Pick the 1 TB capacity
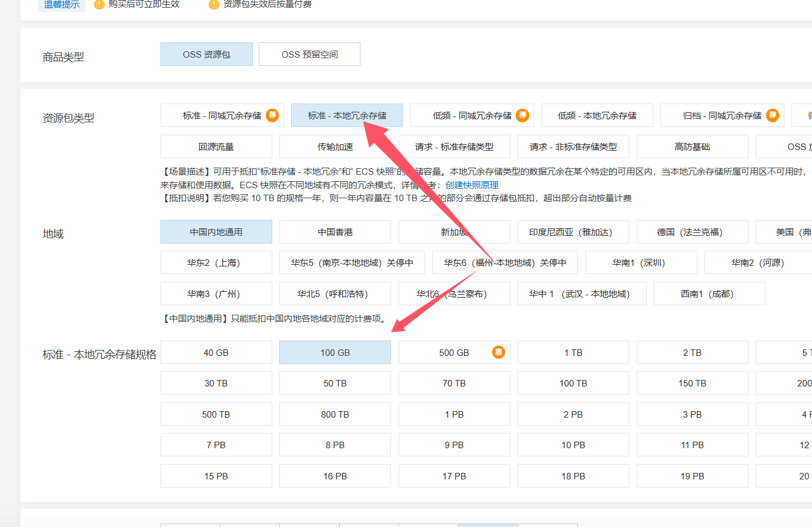This screenshot has height=527, width=812. [573, 352]
